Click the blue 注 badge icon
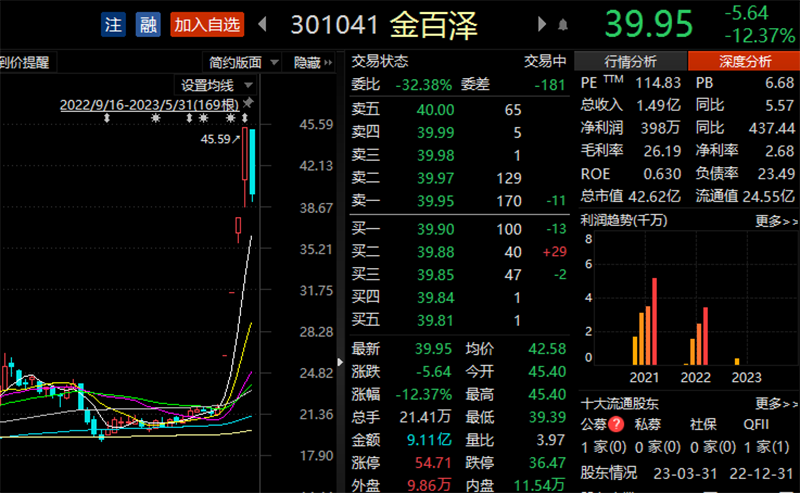Viewport: 800px width, 493px height. pos(113,24)
